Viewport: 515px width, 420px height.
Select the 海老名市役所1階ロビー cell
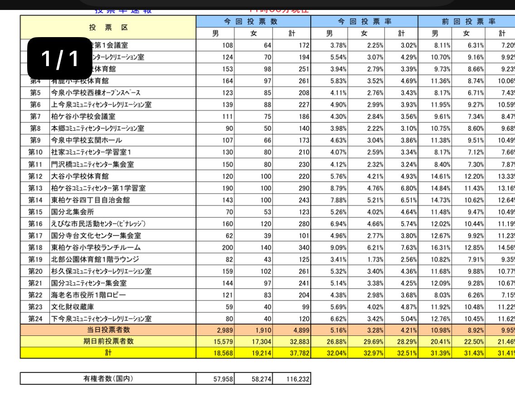(x=123, y=295)
